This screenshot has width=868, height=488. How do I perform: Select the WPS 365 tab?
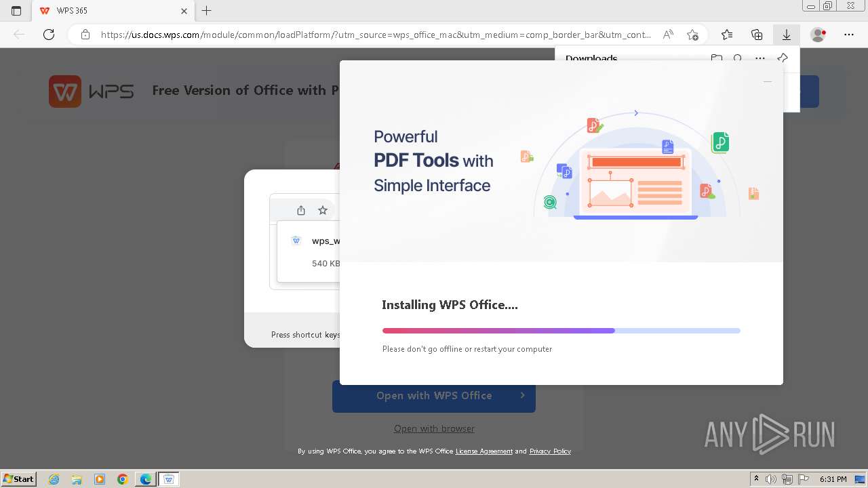(x=112, y=11)
